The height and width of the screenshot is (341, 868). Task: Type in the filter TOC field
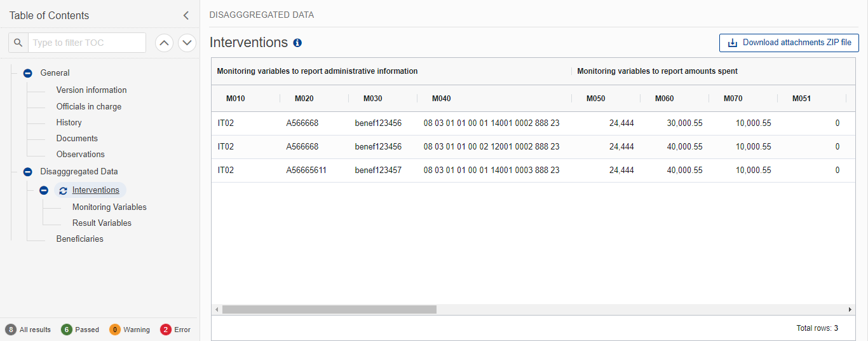[x=87, y=43]
